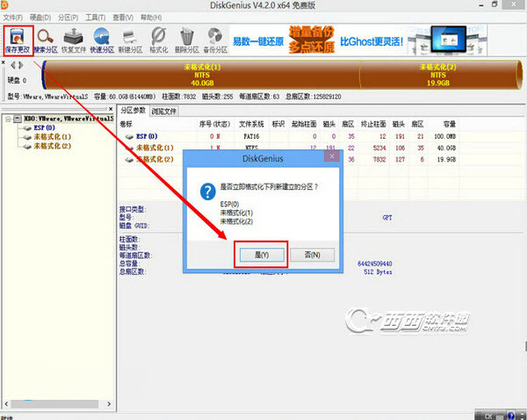
Task: Select the 40.0GB NTFS partition bar
Action: click(x=202, y=75)
